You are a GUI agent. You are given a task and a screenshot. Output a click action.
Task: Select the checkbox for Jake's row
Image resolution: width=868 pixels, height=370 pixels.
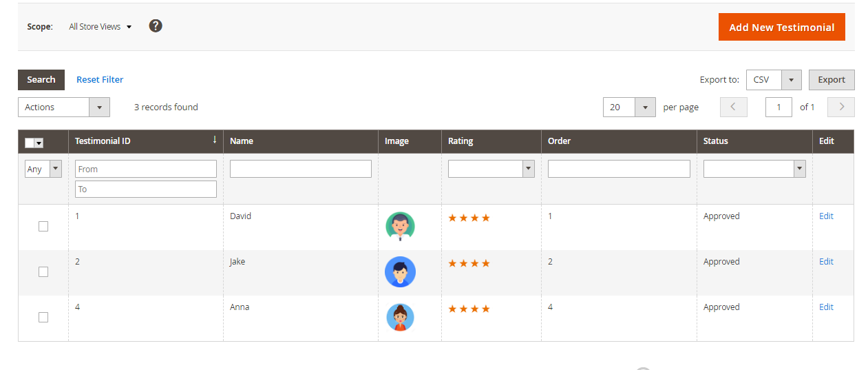coord(43,271)
